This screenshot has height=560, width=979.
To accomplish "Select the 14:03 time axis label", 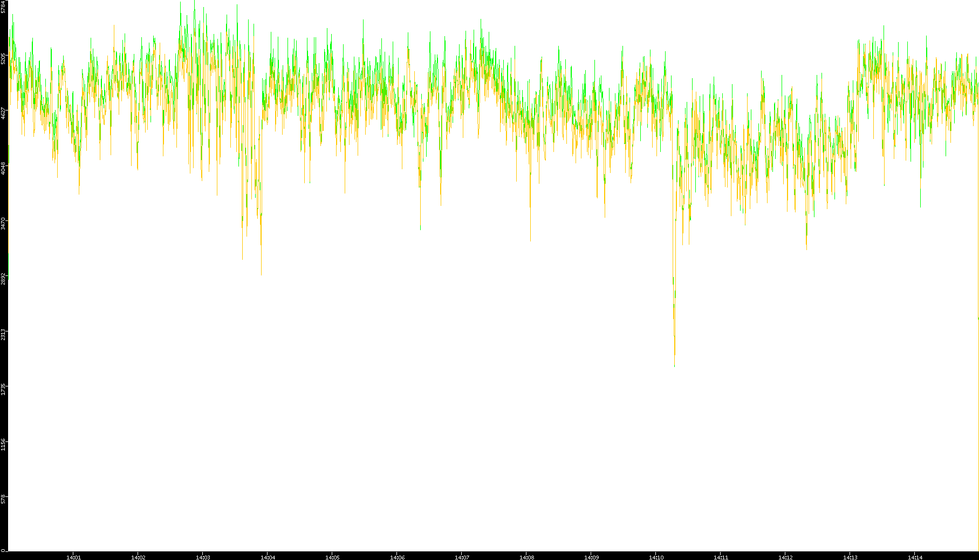I will pos(203,557).
